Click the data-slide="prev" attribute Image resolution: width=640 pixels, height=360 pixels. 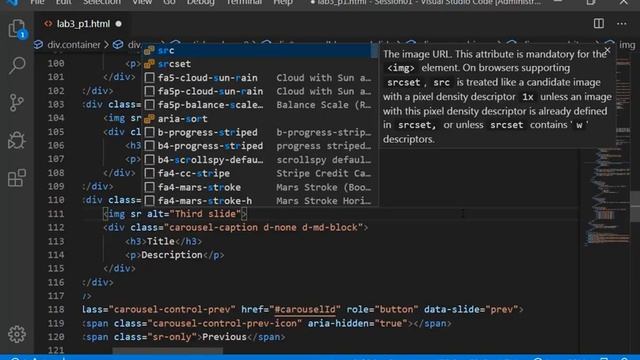[x=471, y=309]
